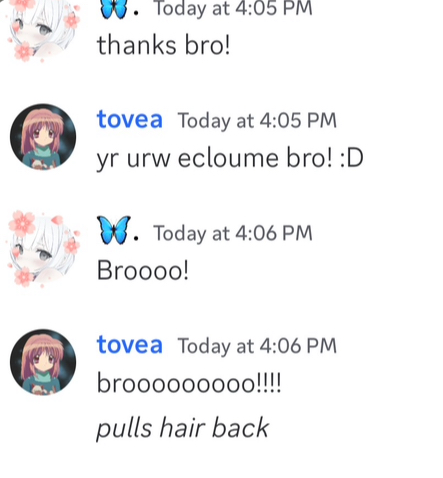Image resolution: width=443 pixels, height=478 pixels.
Task: Click timestamp Today at 4:05 PM of tovea
Action: [x=257, y=121]
